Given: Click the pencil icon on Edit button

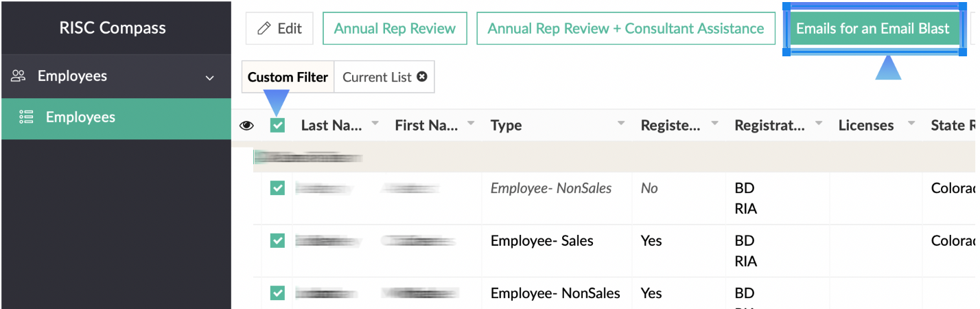Looking at the screenshot, I should pyautogui.click(x=264, y=29).
